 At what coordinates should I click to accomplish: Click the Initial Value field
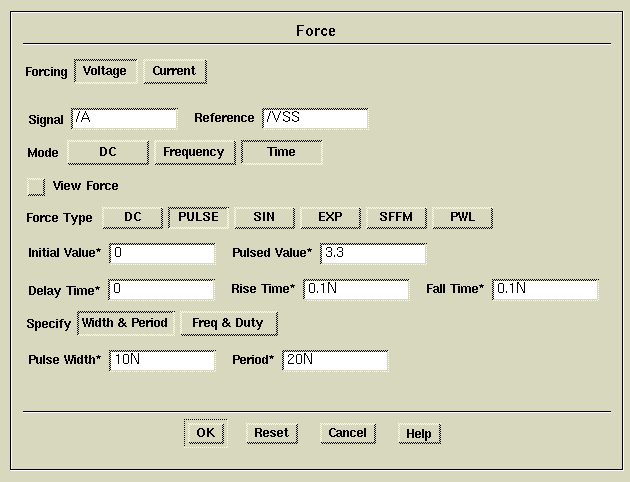click(x=162, y=253)
